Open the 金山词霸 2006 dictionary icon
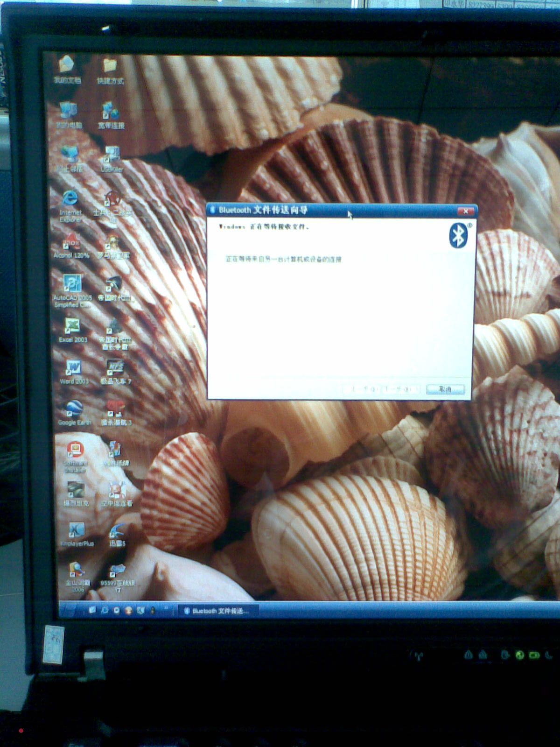The width and height of the screenshot is (560, 747). click(77, 571)
